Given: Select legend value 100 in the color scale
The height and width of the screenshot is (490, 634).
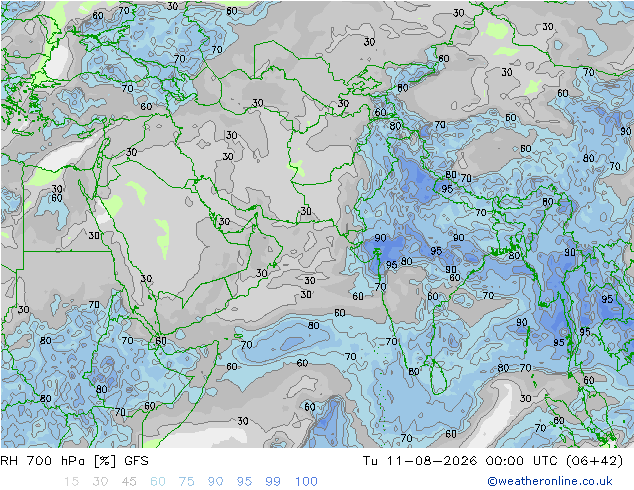Looking at the screenshot, I should tap(306, 482).
